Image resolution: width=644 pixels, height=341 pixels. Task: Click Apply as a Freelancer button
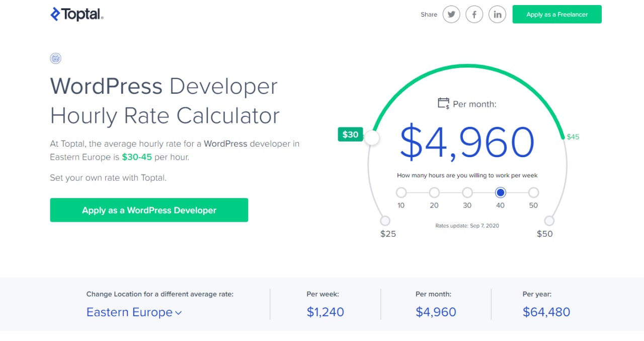[557, 14]
